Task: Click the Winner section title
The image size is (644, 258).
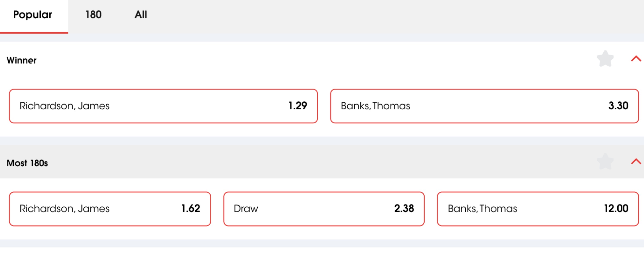Action: 21,60
